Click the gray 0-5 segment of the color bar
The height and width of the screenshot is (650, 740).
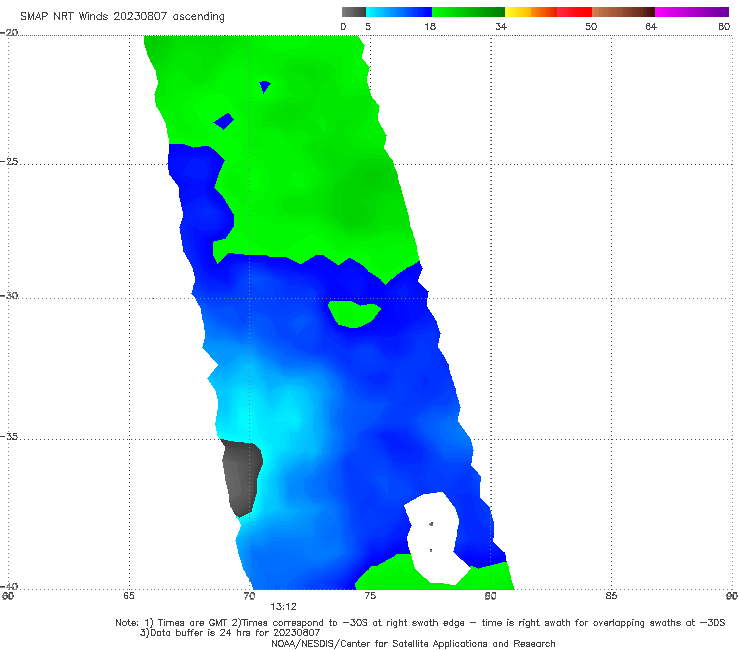(354, 12)
